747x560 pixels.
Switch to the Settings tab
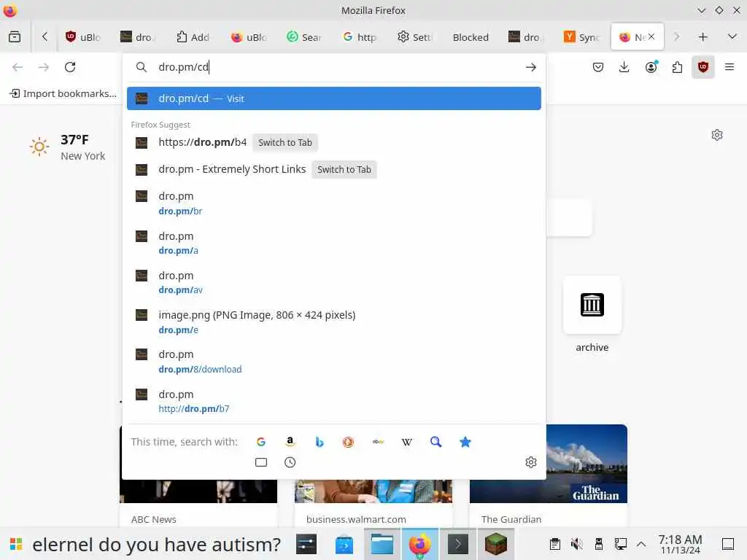click(415, 37)
